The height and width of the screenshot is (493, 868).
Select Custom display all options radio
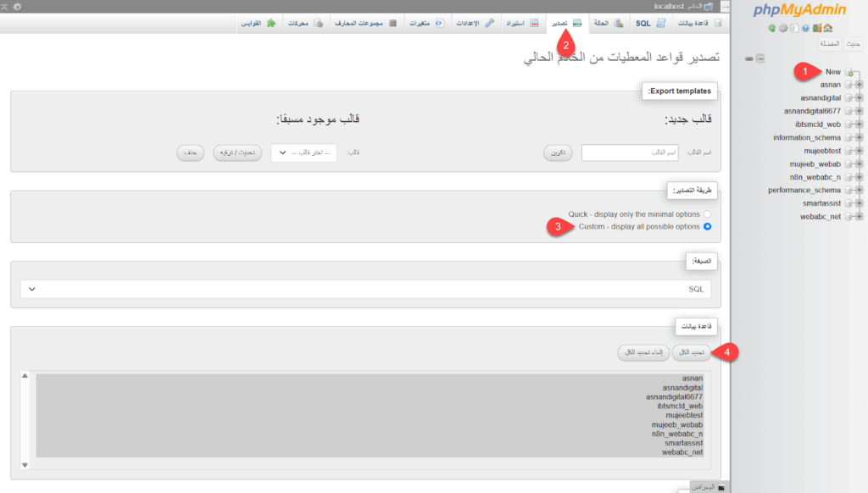pyautogui.click(x=708, y=227)
